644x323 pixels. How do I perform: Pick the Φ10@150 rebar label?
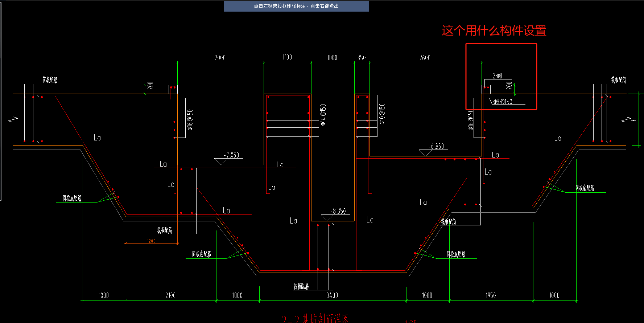[x=382, y=114]
